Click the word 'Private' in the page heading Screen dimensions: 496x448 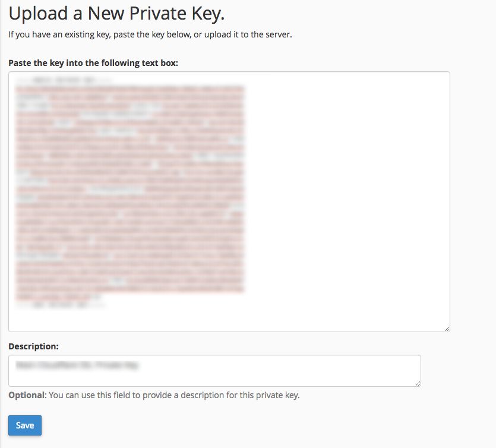pyautogui.click(x=158, y=14)
